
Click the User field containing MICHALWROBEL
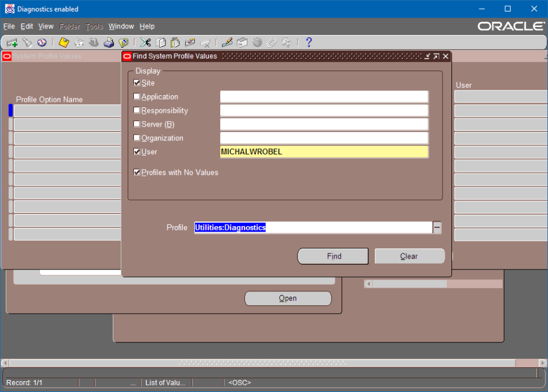pyautogui.click(x=324, y=152)
